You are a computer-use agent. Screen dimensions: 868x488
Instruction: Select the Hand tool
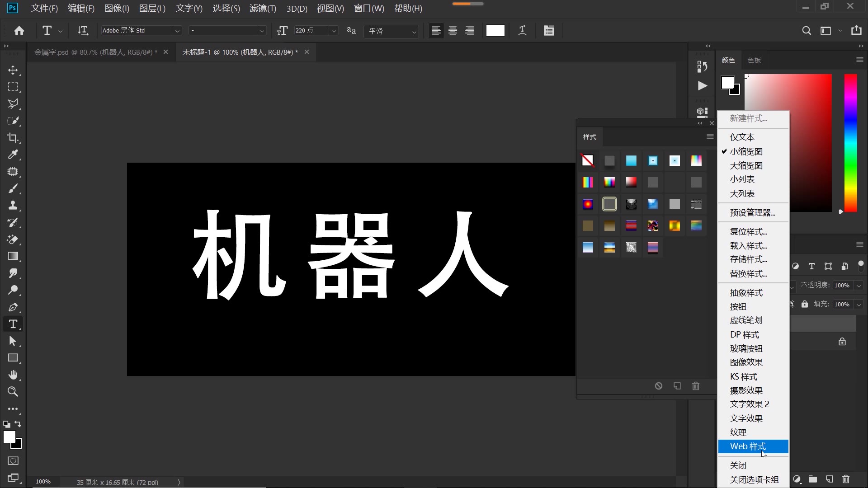click(13, 375)
